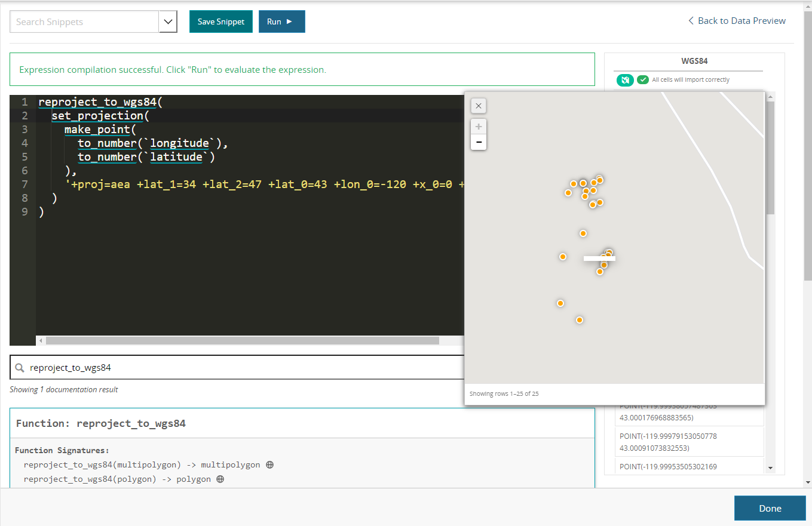
Task: Click the Done button
Action: click(x=770, y=508)
